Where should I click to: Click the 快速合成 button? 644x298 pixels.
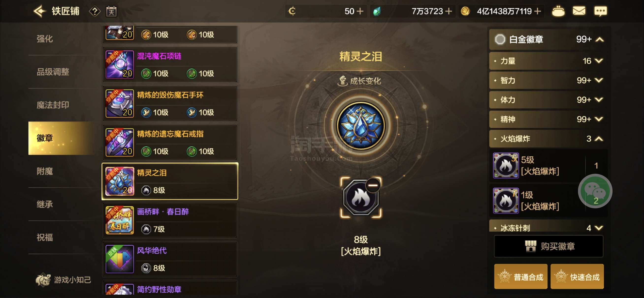(x=577, y=277)
